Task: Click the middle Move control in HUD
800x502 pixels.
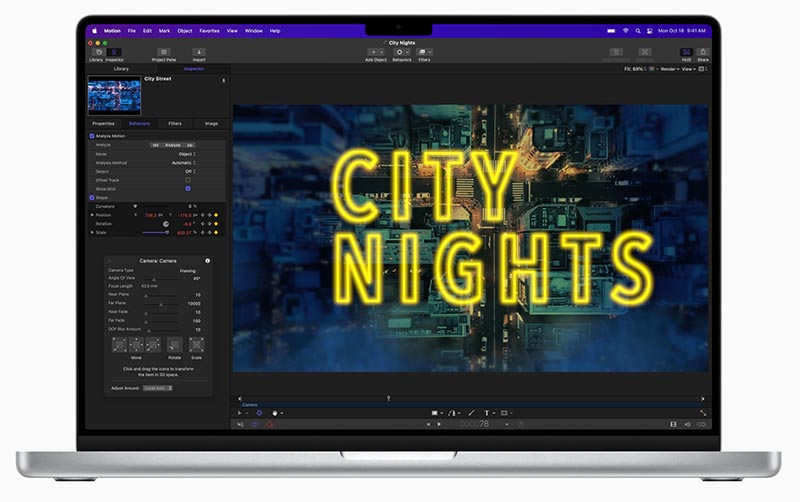Action: (x=136, y=345)
